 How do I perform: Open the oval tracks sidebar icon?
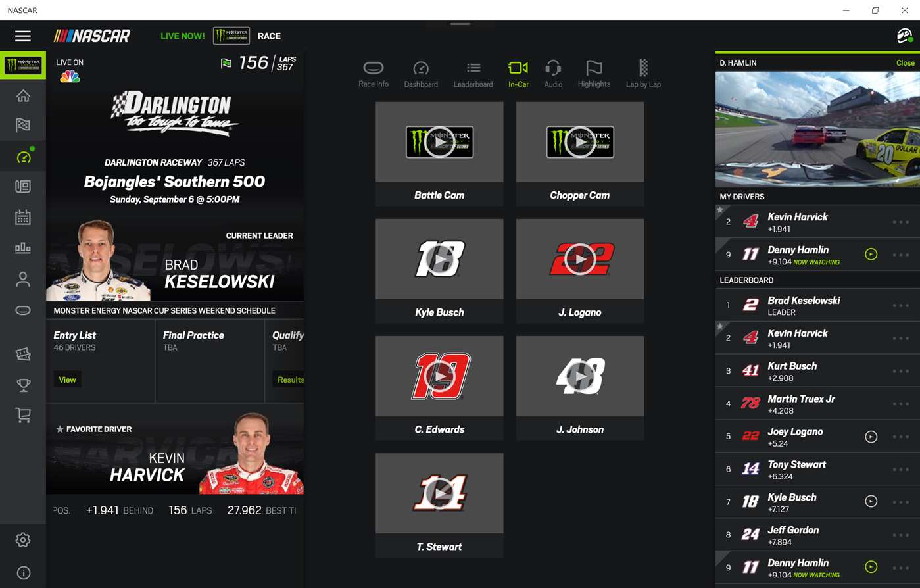pos(23,310)
